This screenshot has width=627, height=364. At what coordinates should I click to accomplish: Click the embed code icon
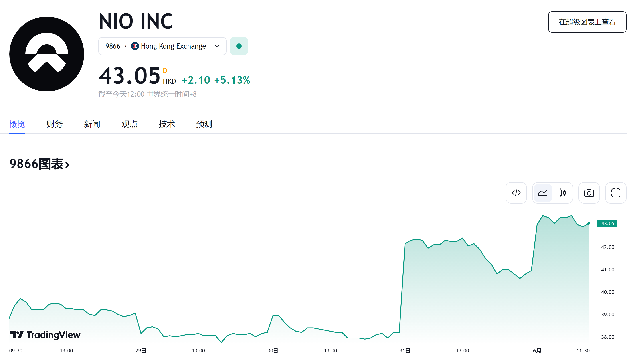[x=516, y=193]
